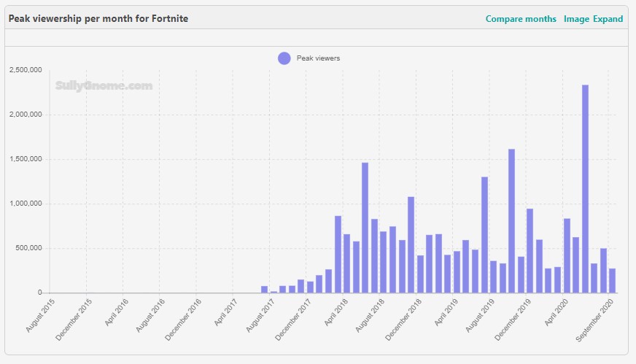This screenshot has width=636, height=364.
Task: Click the August 2018 axis label
Action: click(370, 316)
